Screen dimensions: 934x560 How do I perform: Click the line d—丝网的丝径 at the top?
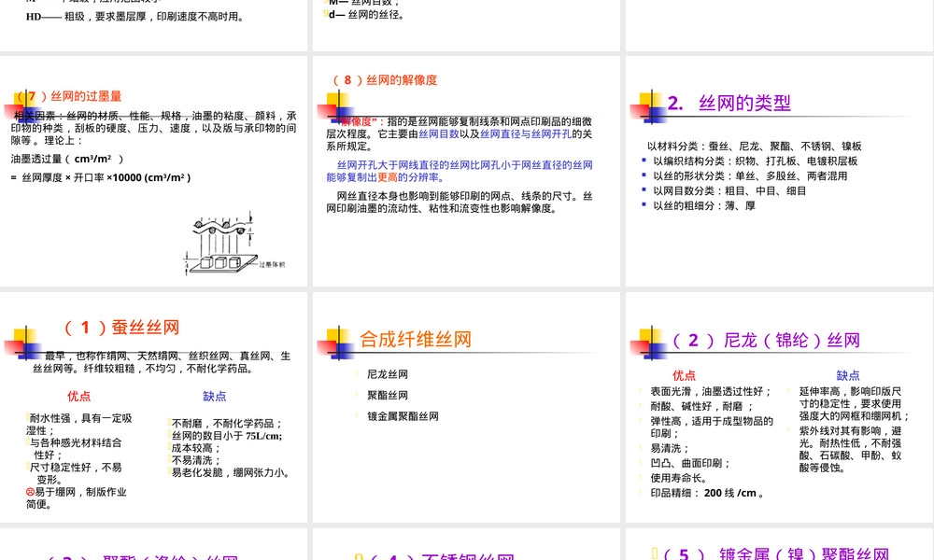pos(367,15)
